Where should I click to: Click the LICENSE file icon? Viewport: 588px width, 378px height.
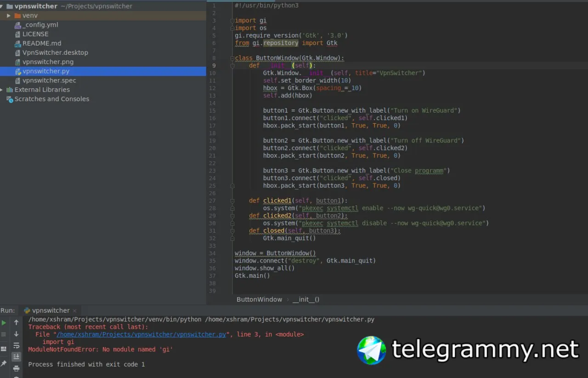pos(18,34)
